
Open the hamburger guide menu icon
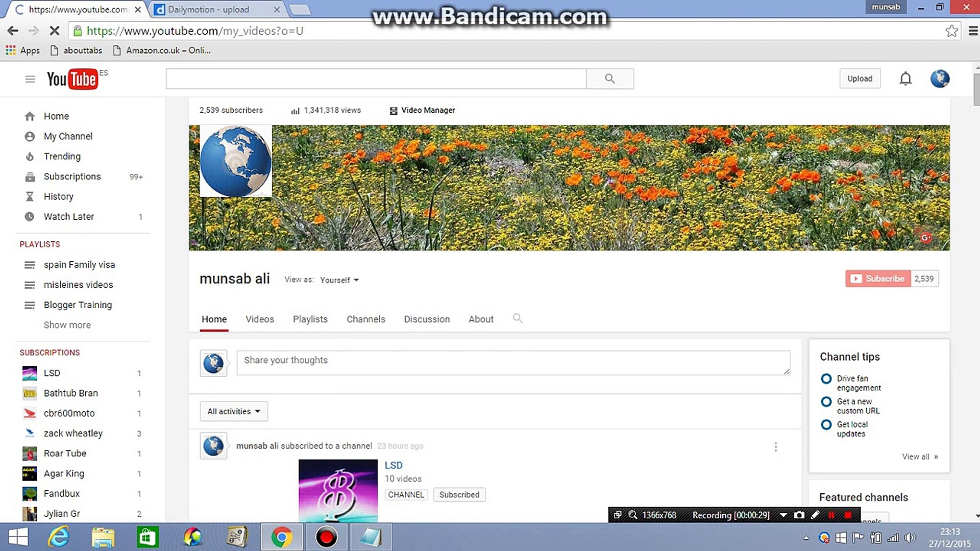[30, 79]
